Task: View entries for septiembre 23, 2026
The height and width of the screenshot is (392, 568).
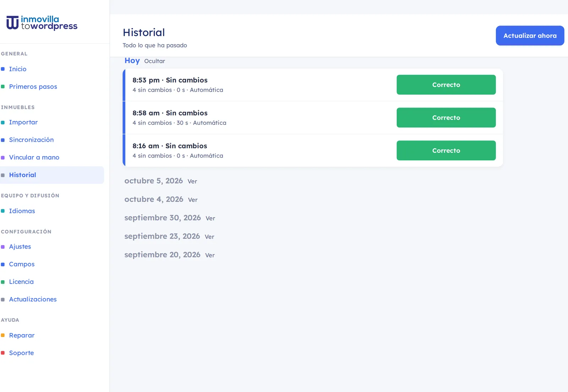Action: [x=209, y=237]
